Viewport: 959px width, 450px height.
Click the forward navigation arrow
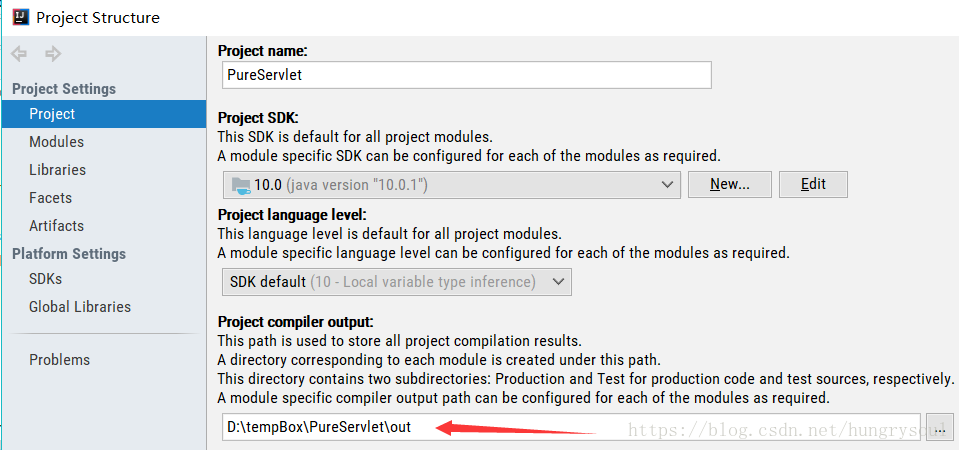(53, 54)
